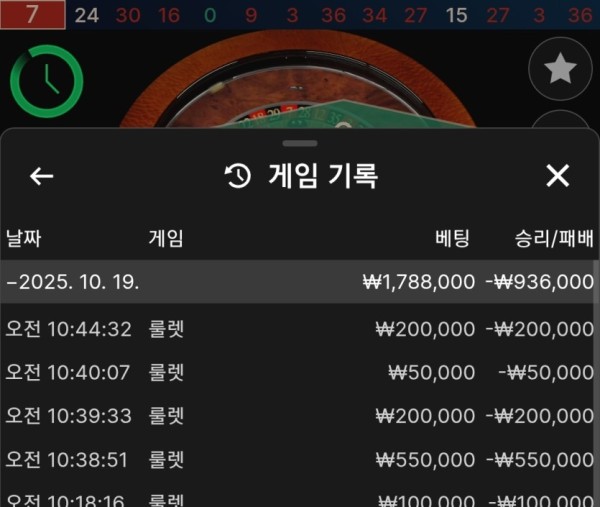Screen dimensions: 600x507
Task: Open the 오전 10:39:33 룰렛 record
Action: (297, 416)
